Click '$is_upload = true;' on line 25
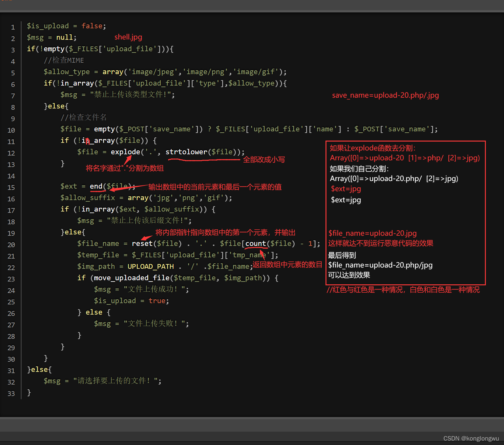The image size is (504, 445). (x=131, y=301)
